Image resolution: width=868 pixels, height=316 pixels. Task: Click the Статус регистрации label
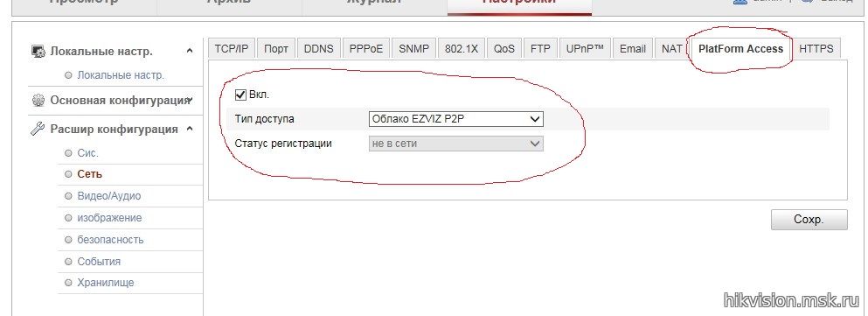(x=283, y=144)
